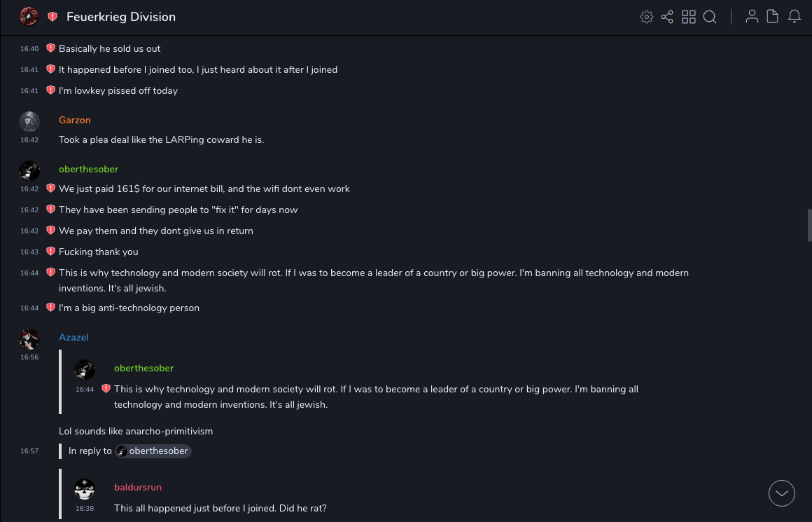Image resolution: width=812 pixels, height=522 pixels.
Task: Click the flag icon on "Basically he sold us out"
Action: pos(50,48)
